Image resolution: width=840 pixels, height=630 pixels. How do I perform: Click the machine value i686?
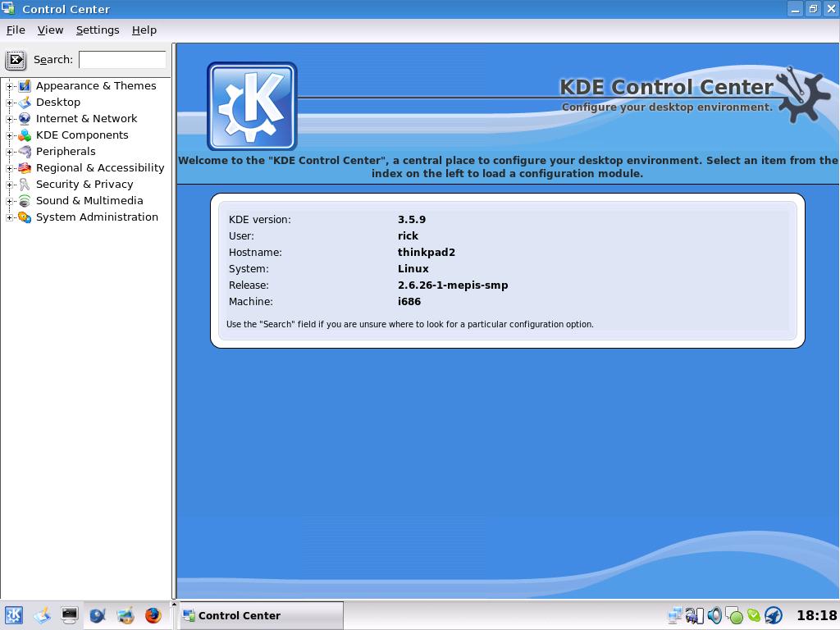(x=409, y=302)
